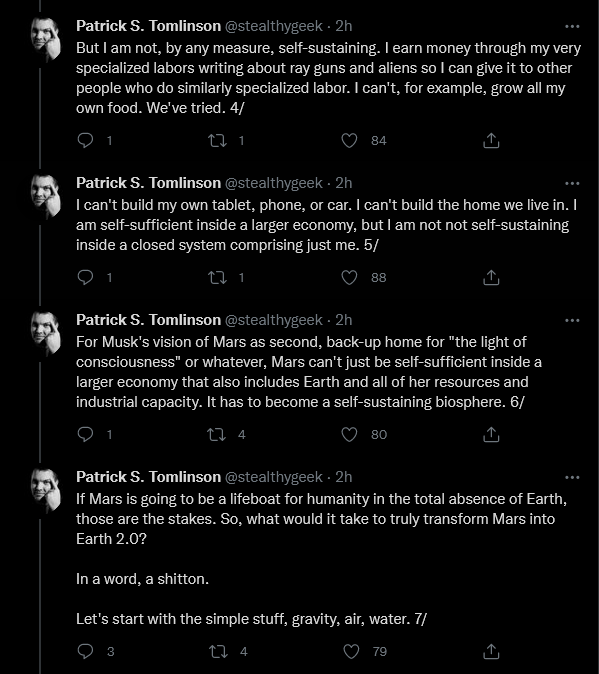The image size is (599, 674).
Task: Like the tweet with 84 likes
Action: pos(349,141)
